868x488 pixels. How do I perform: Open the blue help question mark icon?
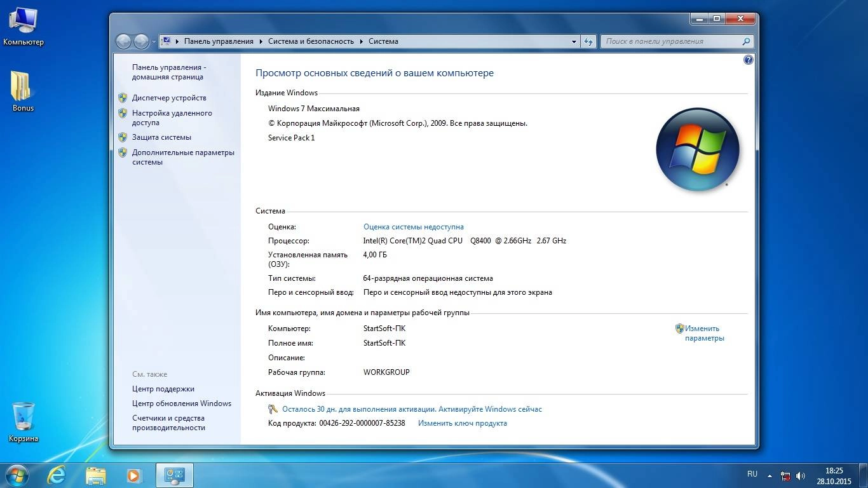pos(748,60)
